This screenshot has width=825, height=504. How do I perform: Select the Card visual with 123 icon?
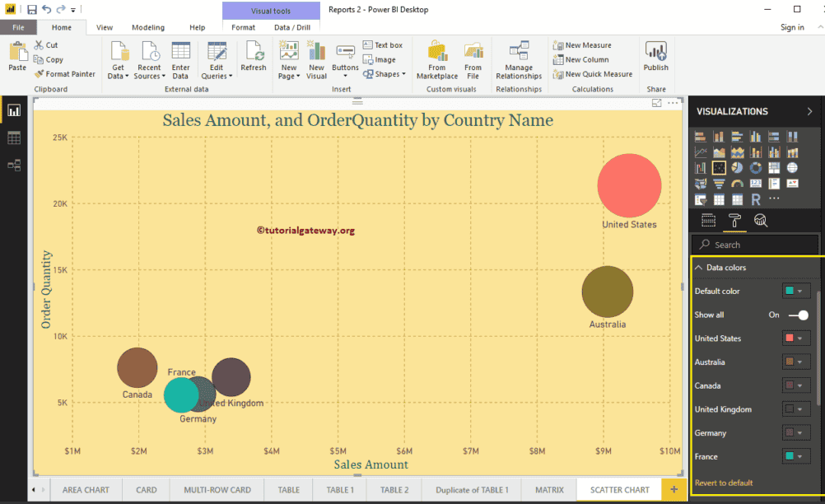[x=756, y=184]
